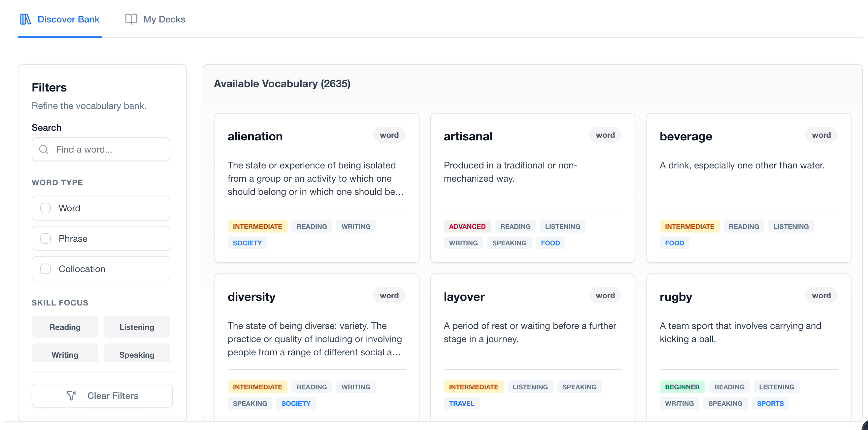Click the Discover Bank books icon
The width and height of the screenshot is (868, 430).
[25, 19]
